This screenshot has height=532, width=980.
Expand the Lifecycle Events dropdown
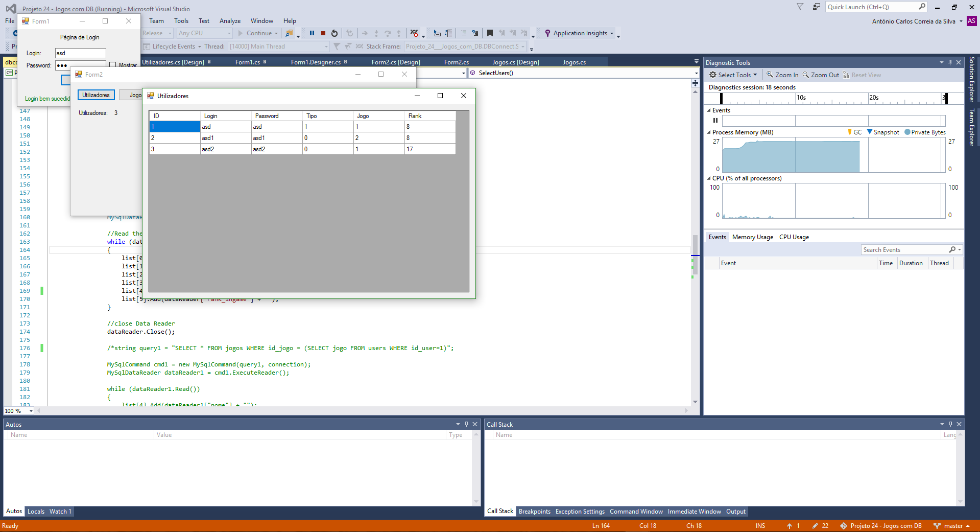(200, 47)
